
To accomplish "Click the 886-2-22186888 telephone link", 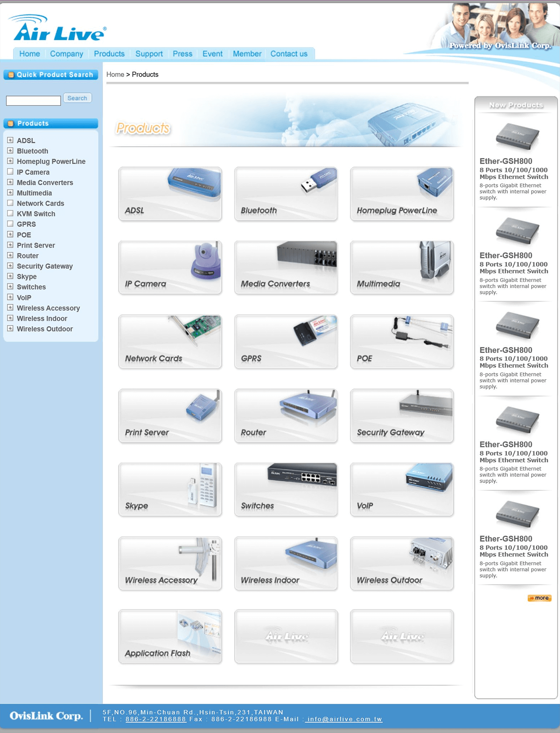I will click(156, 719).
